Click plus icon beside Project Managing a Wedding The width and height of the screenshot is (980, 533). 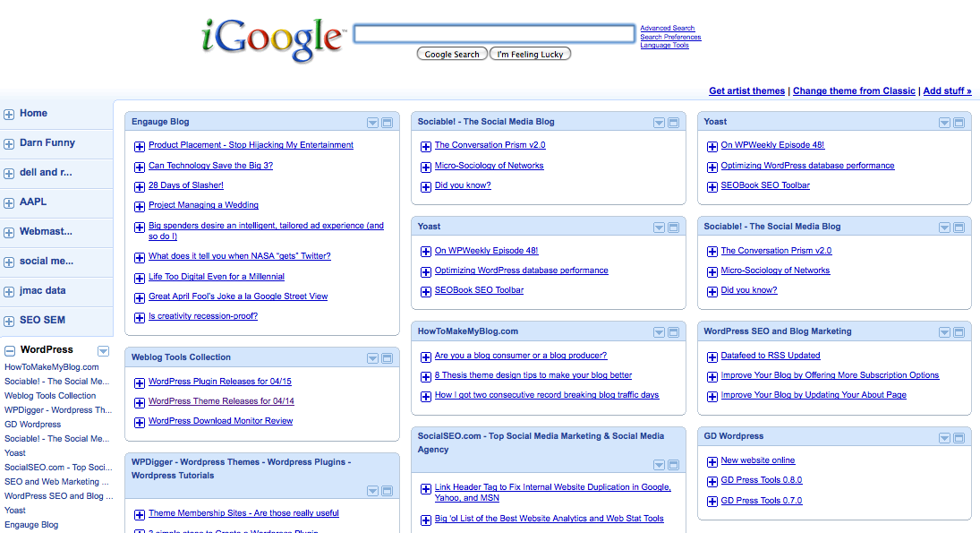(140, 206)
